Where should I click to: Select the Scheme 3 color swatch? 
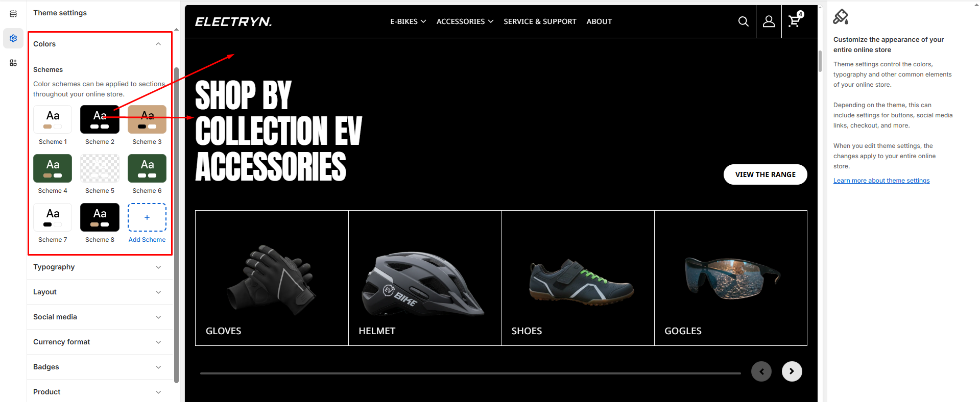tap(147, 119)
